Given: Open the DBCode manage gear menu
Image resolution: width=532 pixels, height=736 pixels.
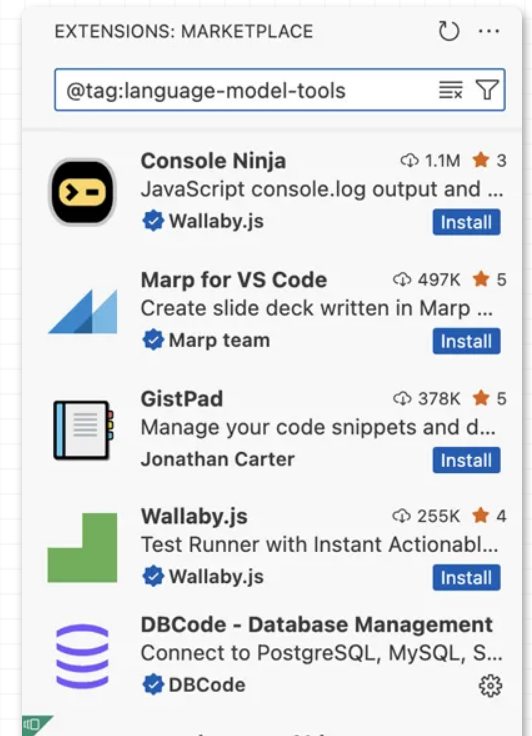Looking at the screenshot, I should (x=490, y=686).
